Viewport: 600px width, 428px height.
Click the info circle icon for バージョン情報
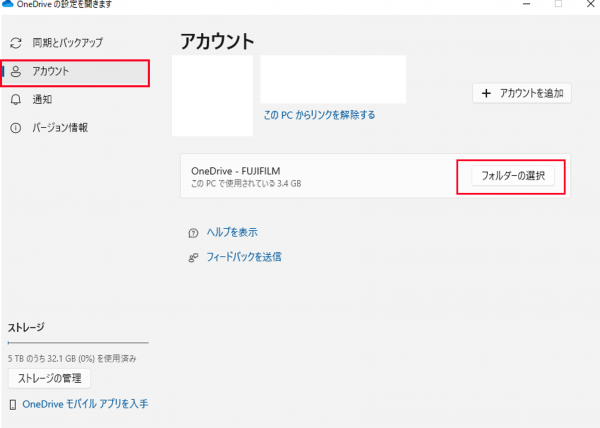tap(15, 128)
